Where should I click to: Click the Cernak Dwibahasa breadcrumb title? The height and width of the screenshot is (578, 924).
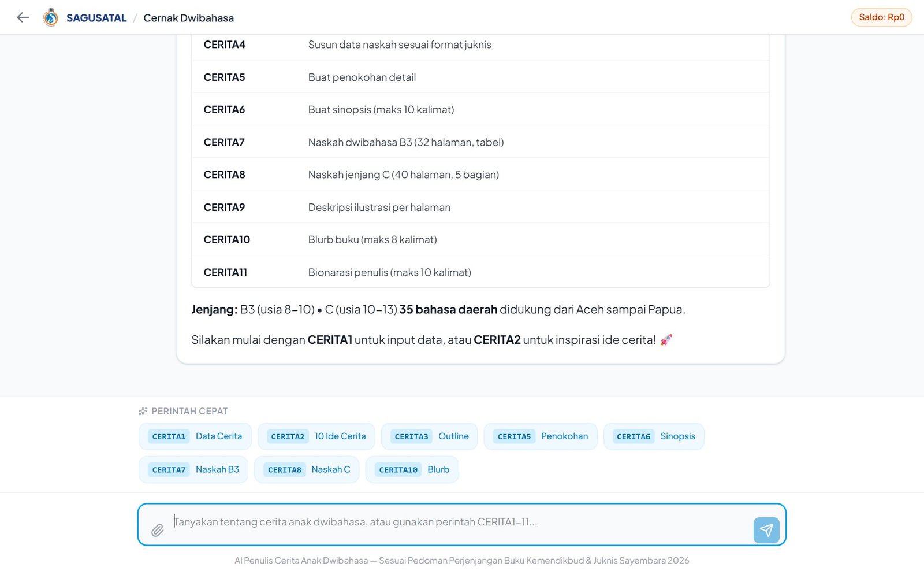pyautogui.click(x=189, y=18)
